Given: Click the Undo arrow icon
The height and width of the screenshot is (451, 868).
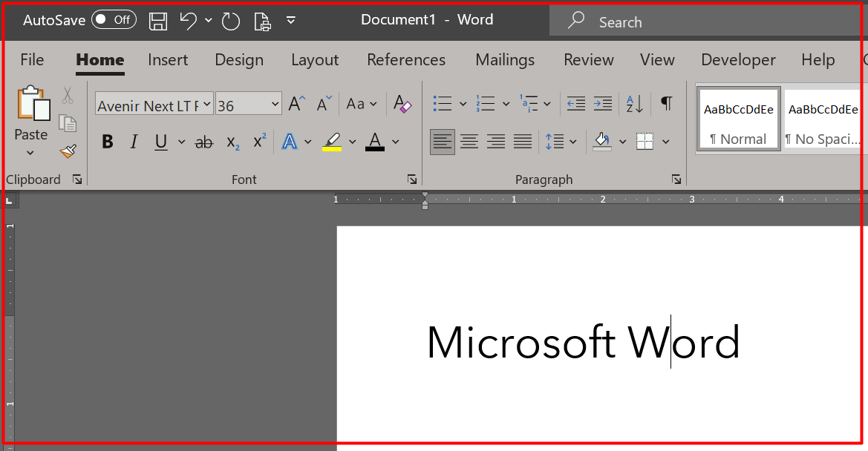Looking at the screenshot, I should [x=188, y=21].
